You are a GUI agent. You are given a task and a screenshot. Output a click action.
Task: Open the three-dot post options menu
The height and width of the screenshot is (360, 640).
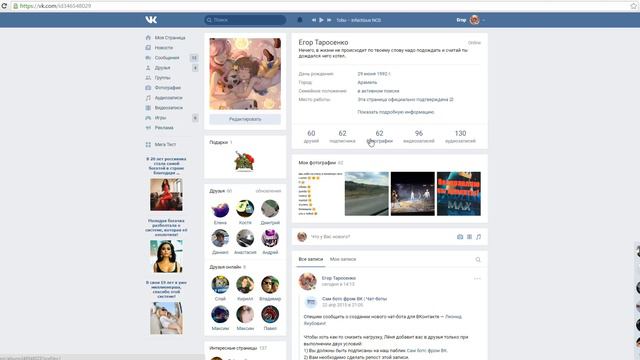point(477,278)
